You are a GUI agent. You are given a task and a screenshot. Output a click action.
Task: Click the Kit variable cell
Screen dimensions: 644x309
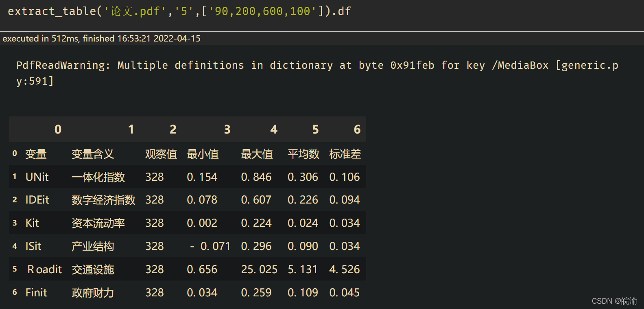pos(32,223)
